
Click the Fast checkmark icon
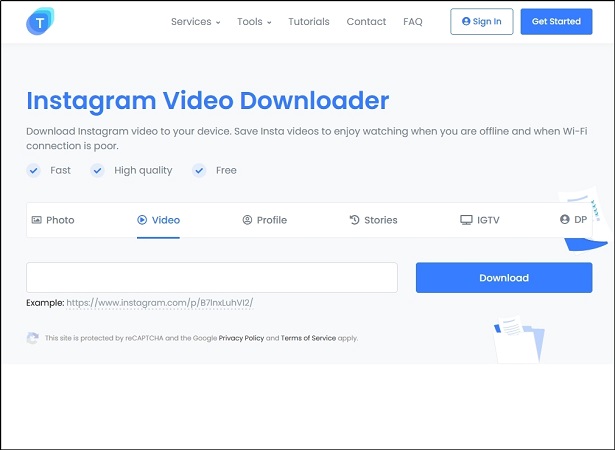point(34,170)
